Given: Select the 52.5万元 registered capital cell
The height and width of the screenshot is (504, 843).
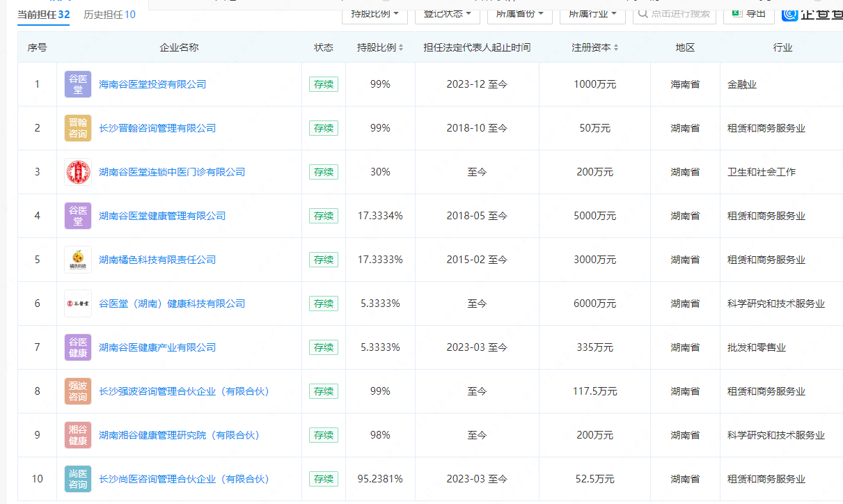Looking at the screenshot, I should (x=594, y=479).
